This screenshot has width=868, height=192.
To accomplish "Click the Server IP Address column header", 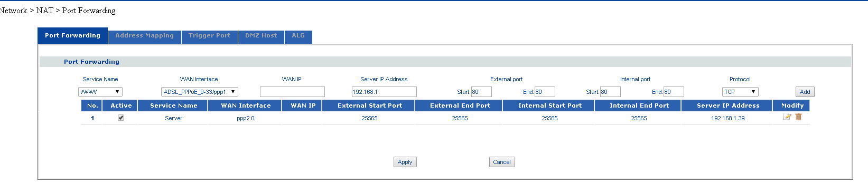I will [x=728, y=105].
